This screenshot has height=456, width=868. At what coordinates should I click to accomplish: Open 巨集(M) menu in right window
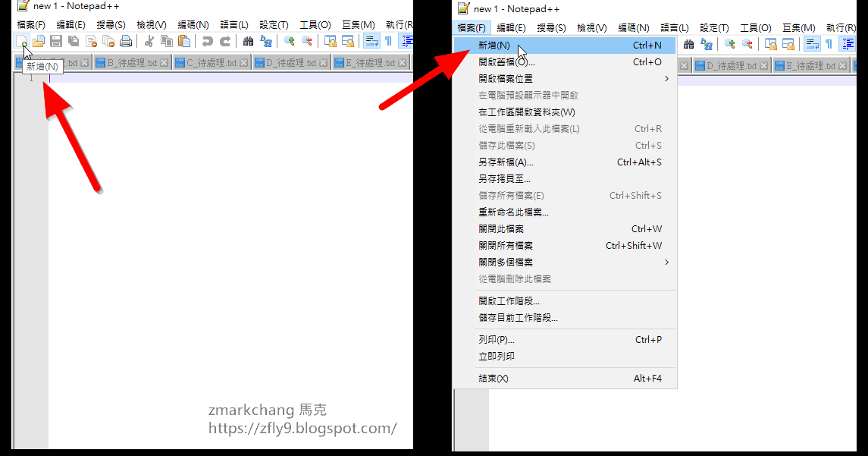click(x=798, y=28)
